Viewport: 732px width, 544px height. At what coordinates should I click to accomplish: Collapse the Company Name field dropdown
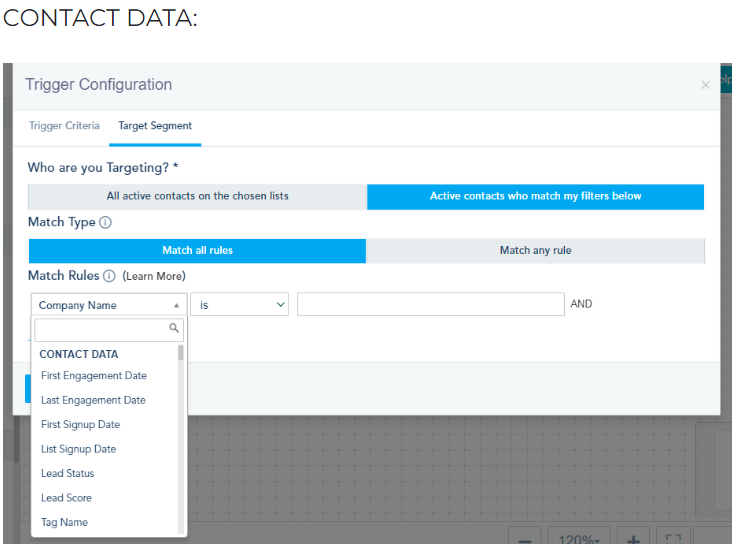(x=108, y=305)
